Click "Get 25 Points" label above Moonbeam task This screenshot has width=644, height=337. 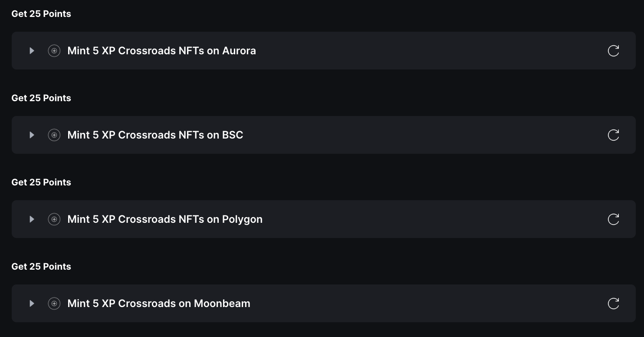point(41,267)
